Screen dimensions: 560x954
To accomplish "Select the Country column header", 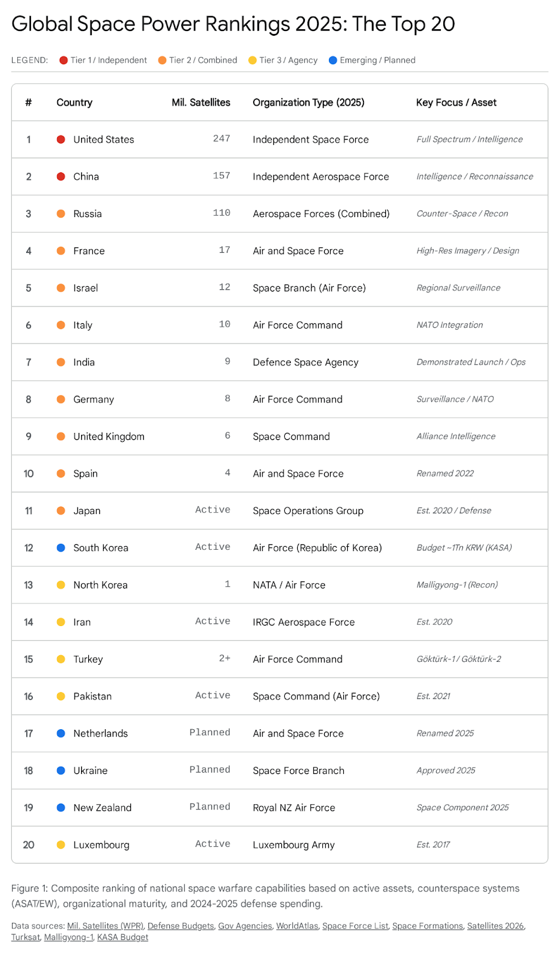I will click(74, 103).
